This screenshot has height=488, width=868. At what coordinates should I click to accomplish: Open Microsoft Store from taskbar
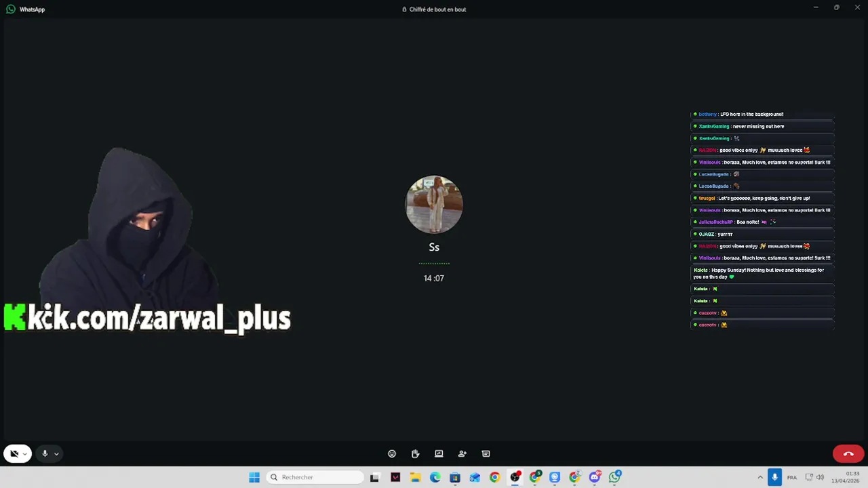[x=455, y=477]
